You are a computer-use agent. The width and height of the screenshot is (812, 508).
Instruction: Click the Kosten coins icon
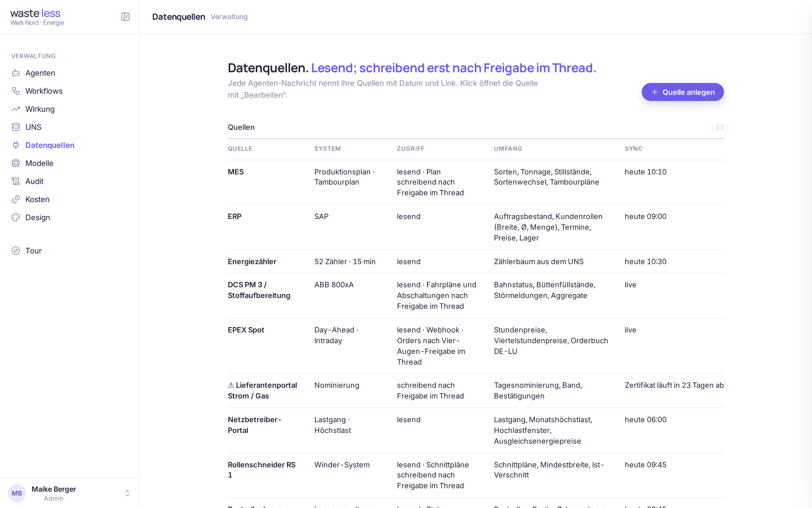(16, 199)
